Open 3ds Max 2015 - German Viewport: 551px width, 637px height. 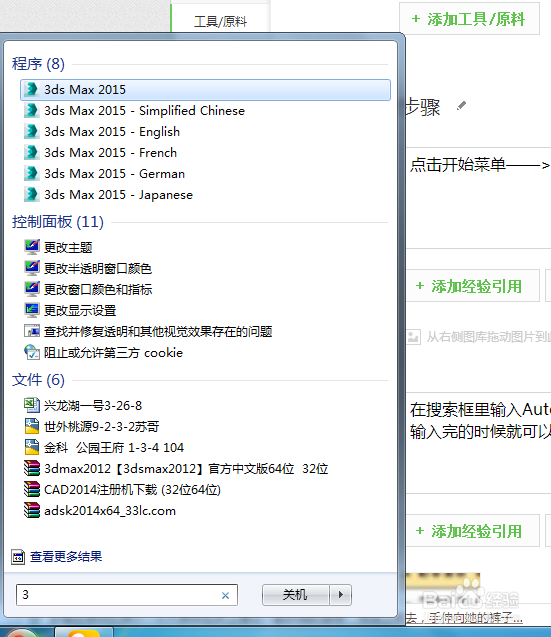[114, 174]
